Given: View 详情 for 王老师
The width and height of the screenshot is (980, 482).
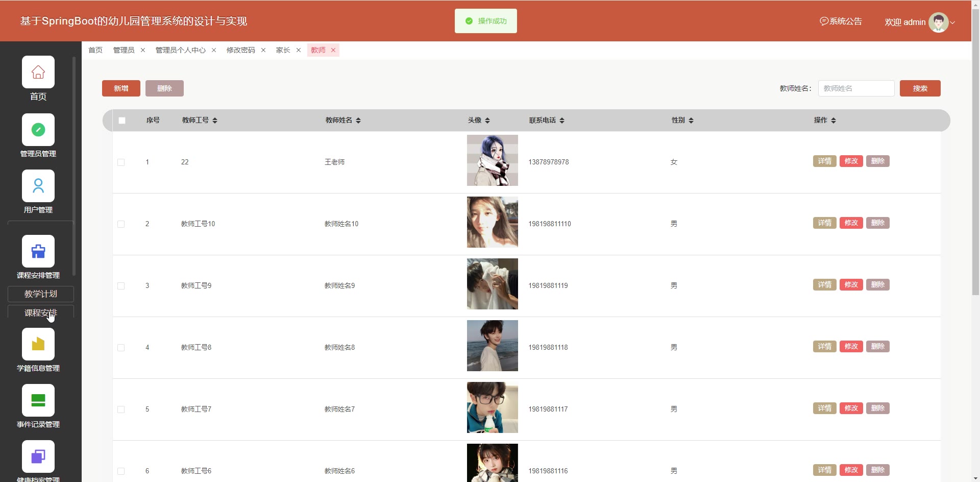Looking at the screenshot, I should (x=825, y=161).
